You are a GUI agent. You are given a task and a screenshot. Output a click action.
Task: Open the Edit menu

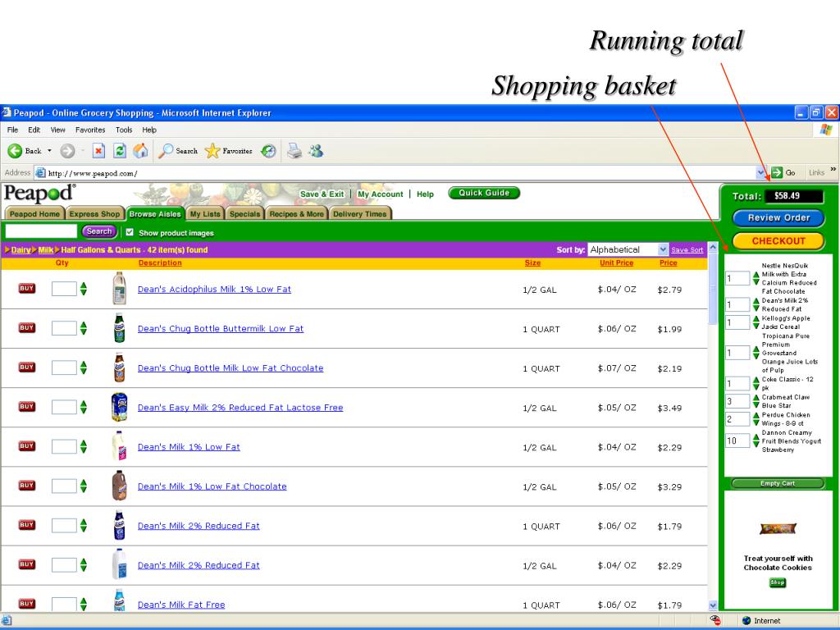(34, 130)
